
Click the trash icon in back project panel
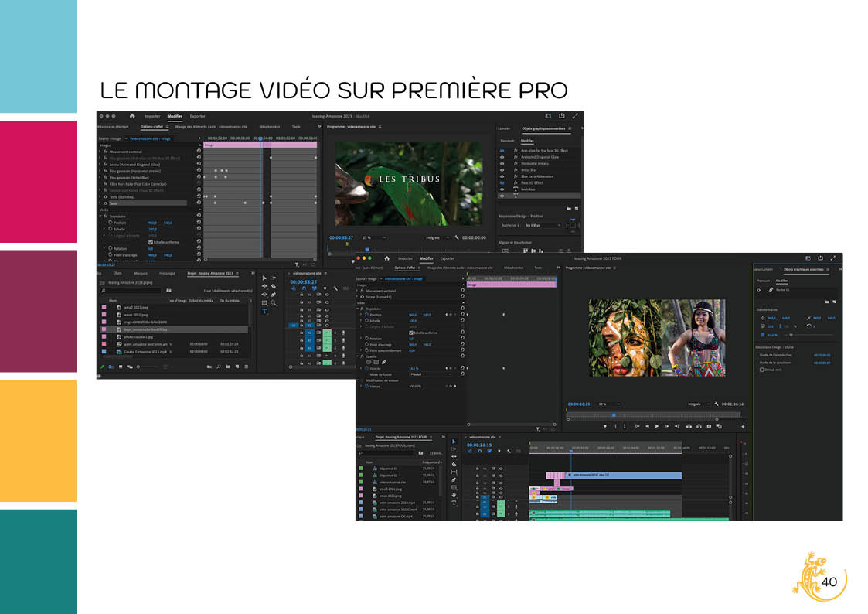point(247,367)
